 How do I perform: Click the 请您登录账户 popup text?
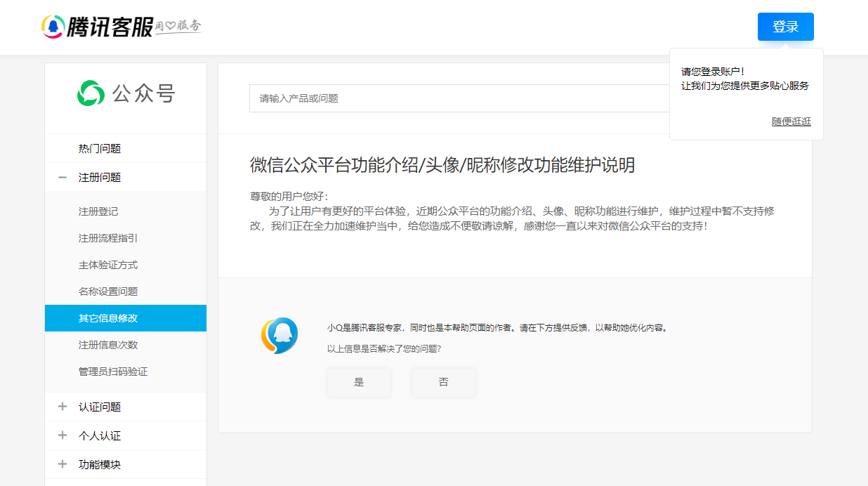713,72
